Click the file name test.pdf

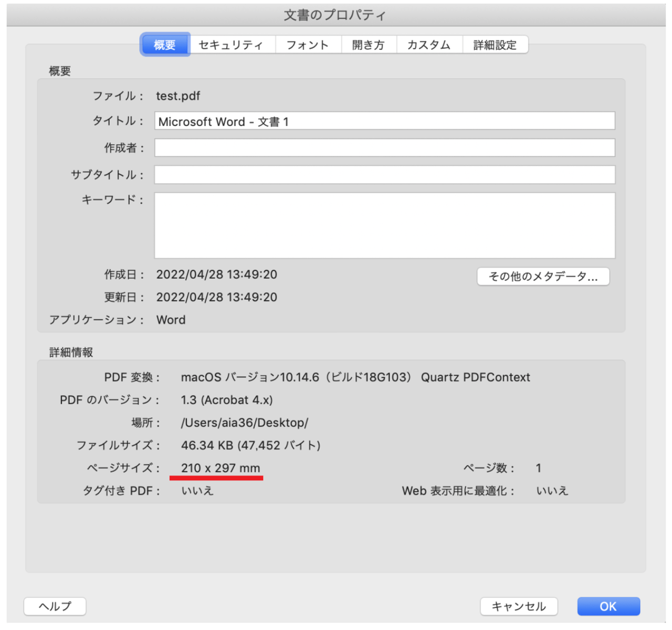pos(178,96)
